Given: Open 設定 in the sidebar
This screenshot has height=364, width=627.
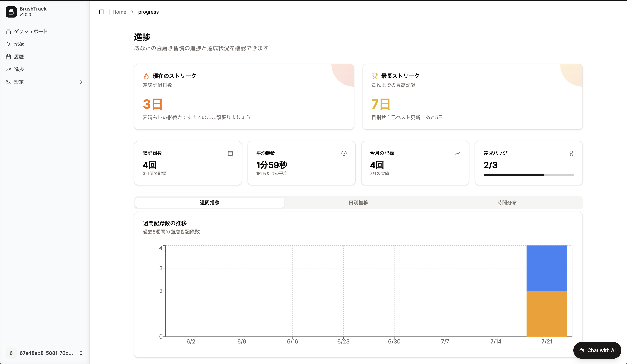Looking at the screenshot, I should point(45,82).
